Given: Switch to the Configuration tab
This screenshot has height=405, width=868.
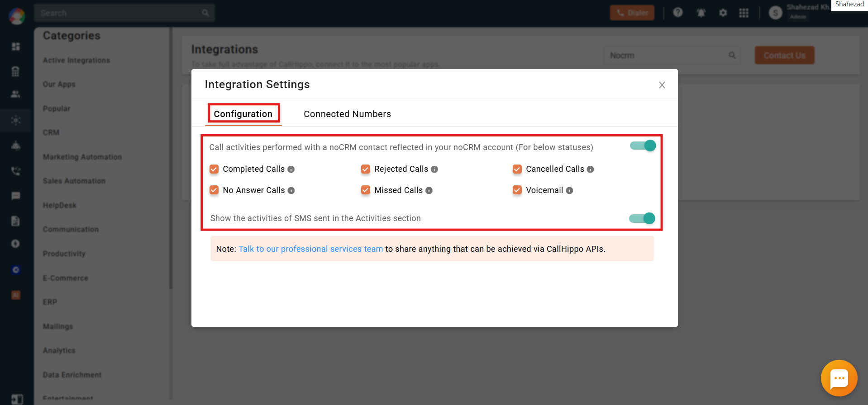Looking at the screenshot, I should (x=243, y=114).
